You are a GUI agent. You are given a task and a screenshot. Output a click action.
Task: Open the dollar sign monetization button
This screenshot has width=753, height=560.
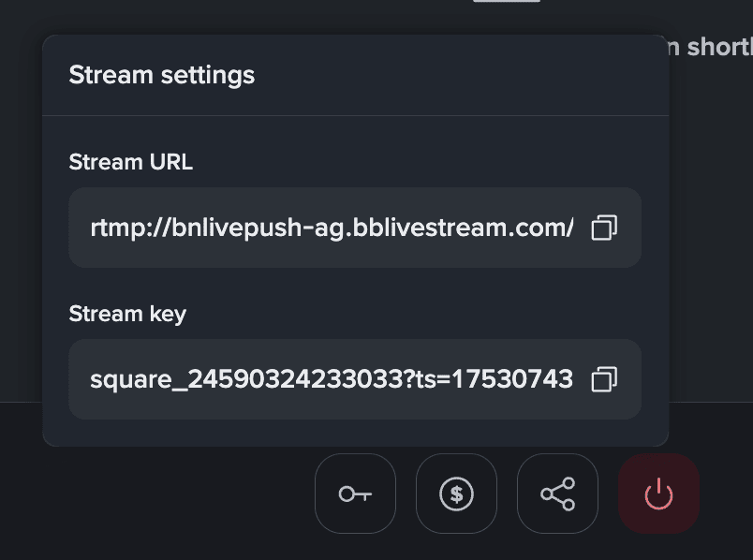tap(456, 494)
